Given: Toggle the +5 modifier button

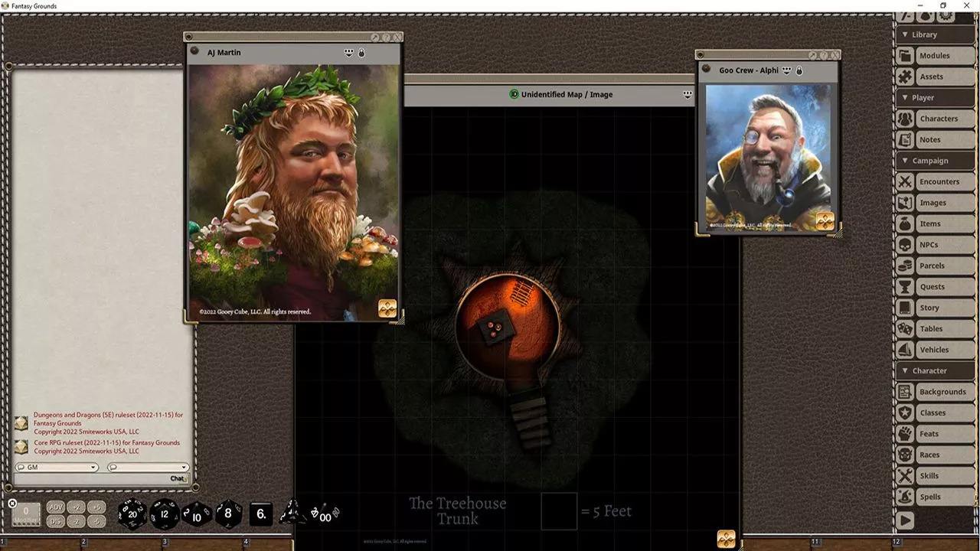Looking at the screenshot, I should coord(96,507).
